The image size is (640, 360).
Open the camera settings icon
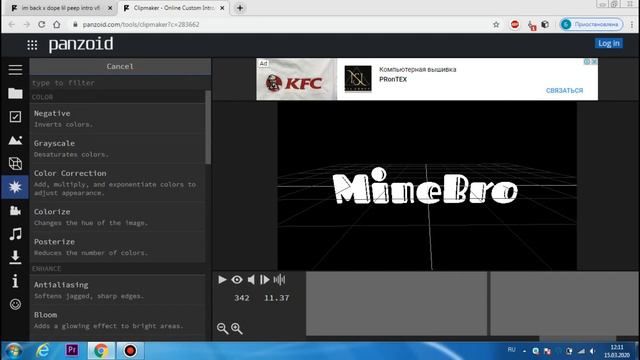(15, 211)
